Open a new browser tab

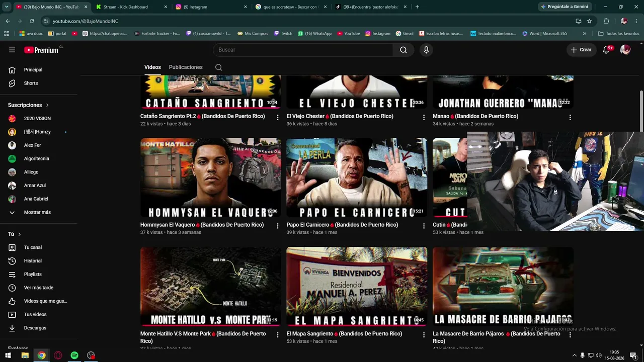point(417,7)
